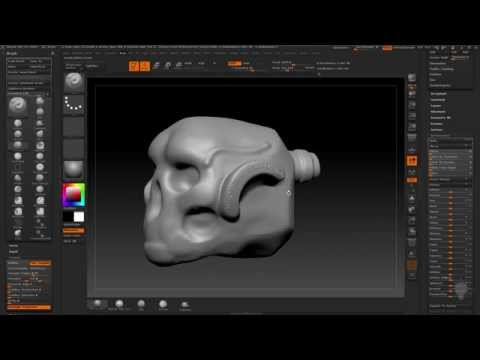Activate the Rotate transform icon on top shelf

179,66
